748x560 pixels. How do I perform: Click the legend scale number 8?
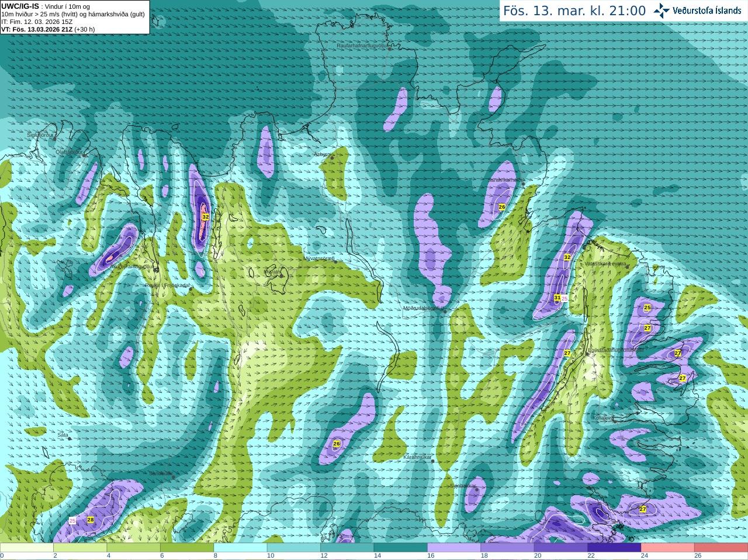pyautogui.click(x=216, y=556)
